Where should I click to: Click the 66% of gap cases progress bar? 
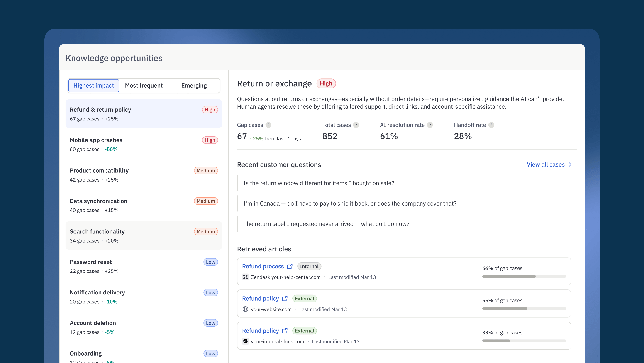[x=524, y=276]
